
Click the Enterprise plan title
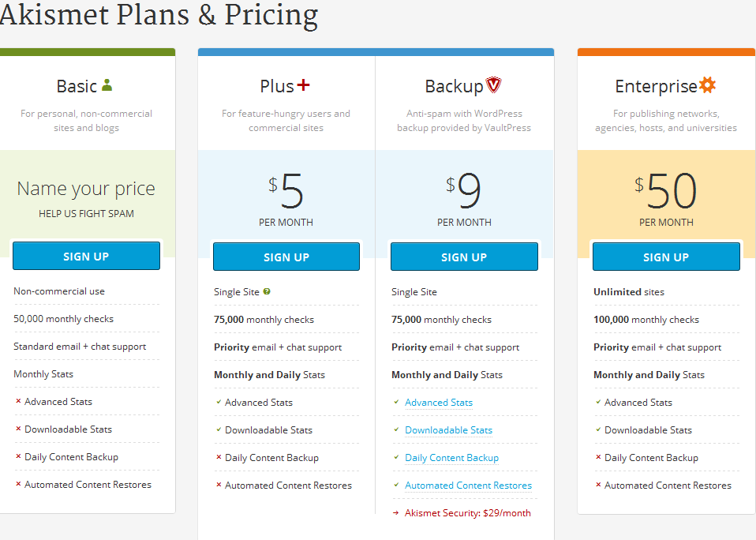(x=657, y=86)
